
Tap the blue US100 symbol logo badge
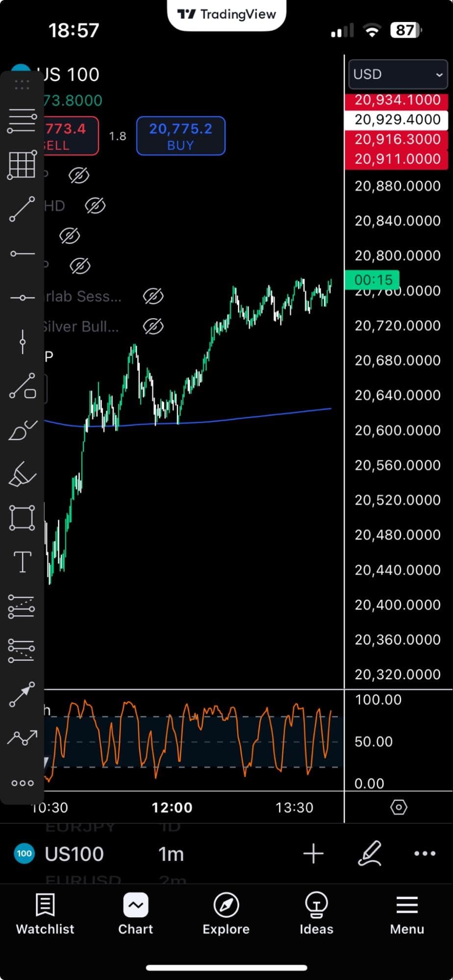pos(25,854)
